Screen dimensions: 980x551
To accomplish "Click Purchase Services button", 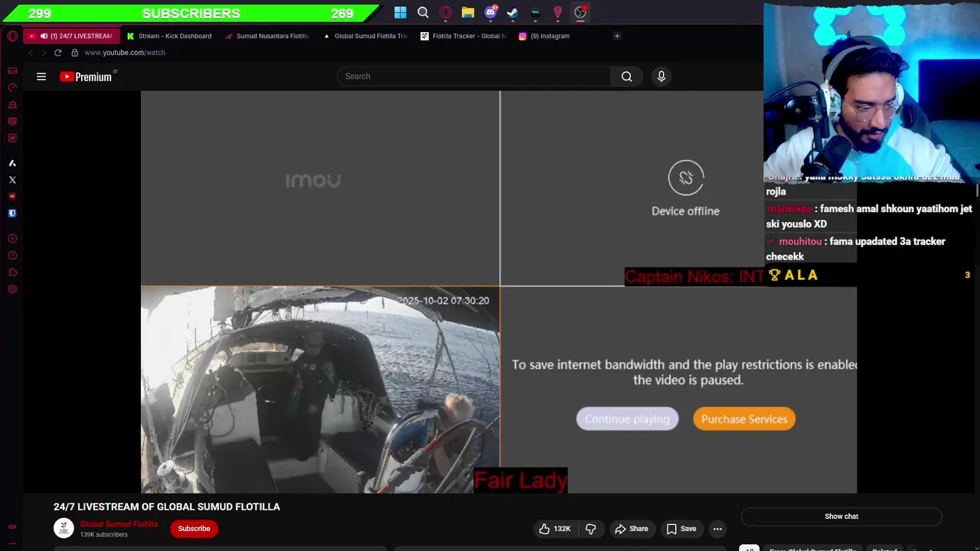I will [x=744, y=419].
